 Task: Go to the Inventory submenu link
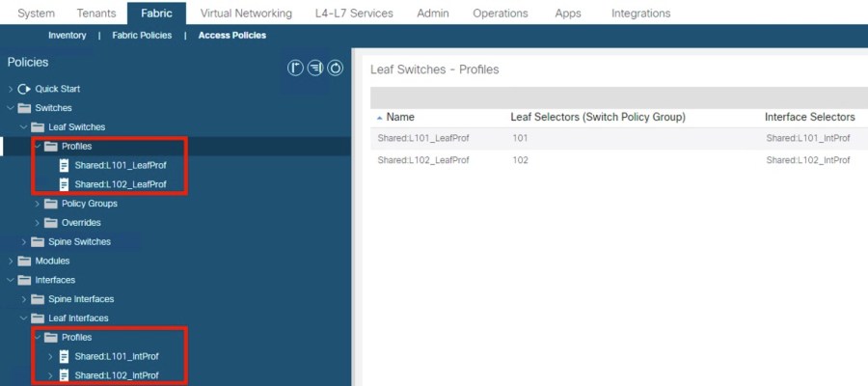67,36
